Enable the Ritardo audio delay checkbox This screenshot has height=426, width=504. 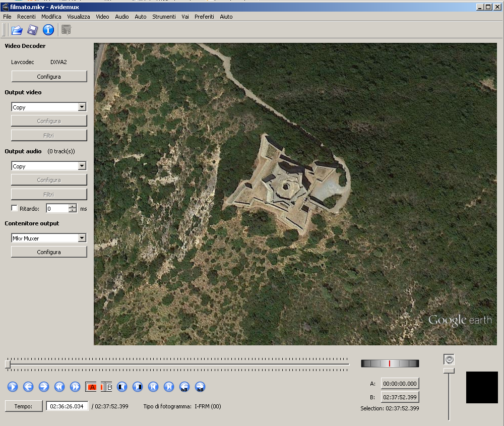coord(14,208)
